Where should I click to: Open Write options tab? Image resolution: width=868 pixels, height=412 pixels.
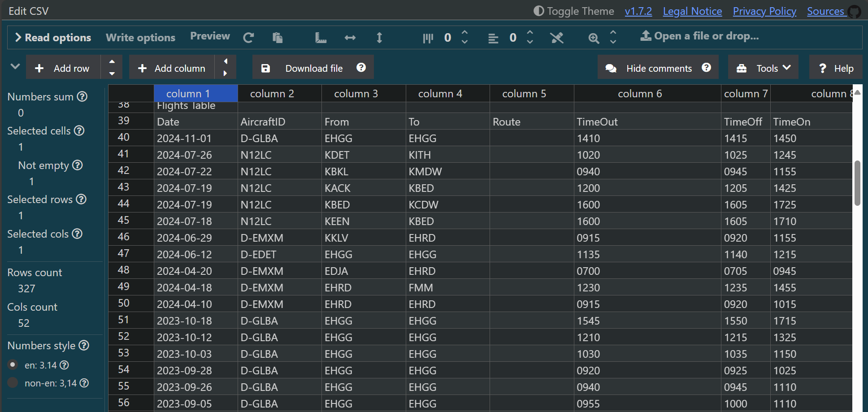click(140, 38)
